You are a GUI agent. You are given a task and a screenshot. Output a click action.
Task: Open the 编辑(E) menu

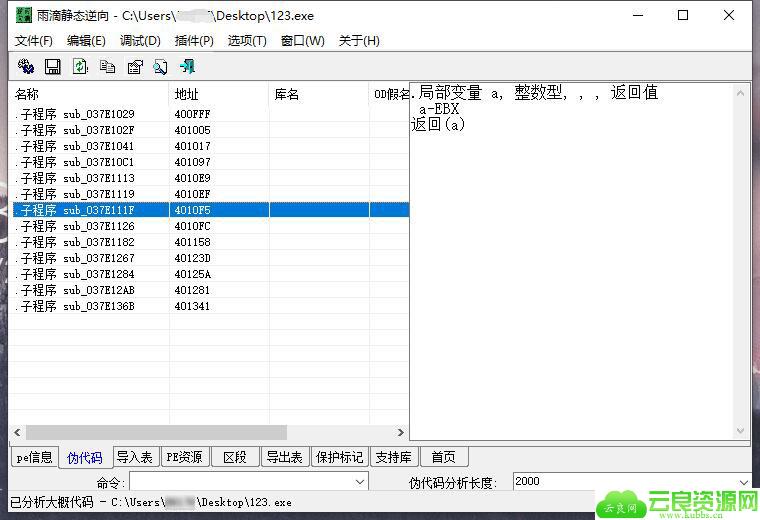coord(86,41)
